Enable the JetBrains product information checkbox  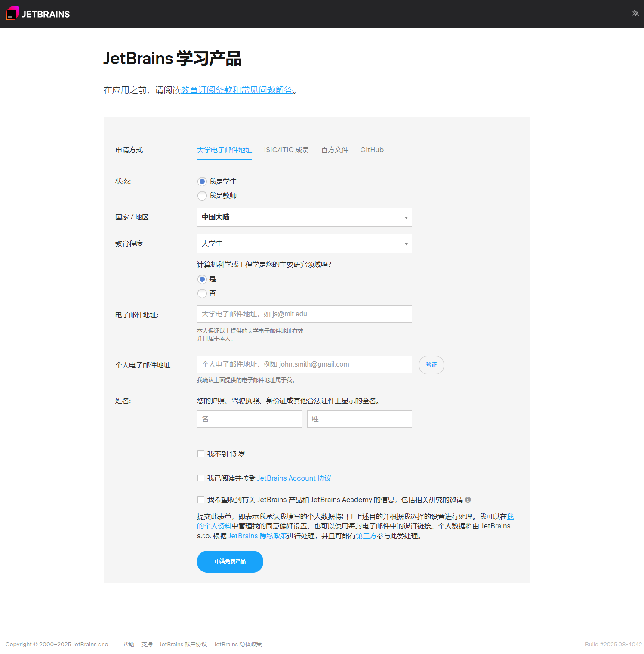click(201, 500)
